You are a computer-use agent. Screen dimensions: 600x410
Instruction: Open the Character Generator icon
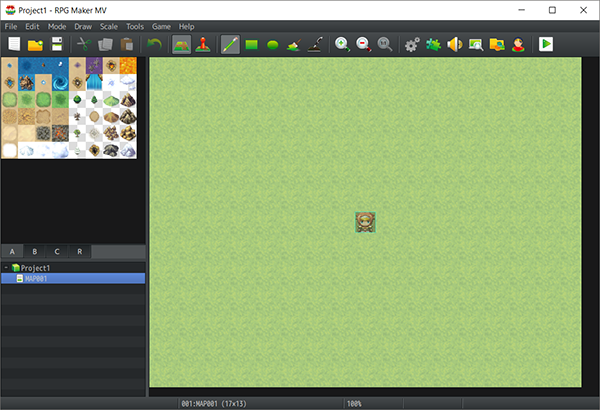pos(518,44)
